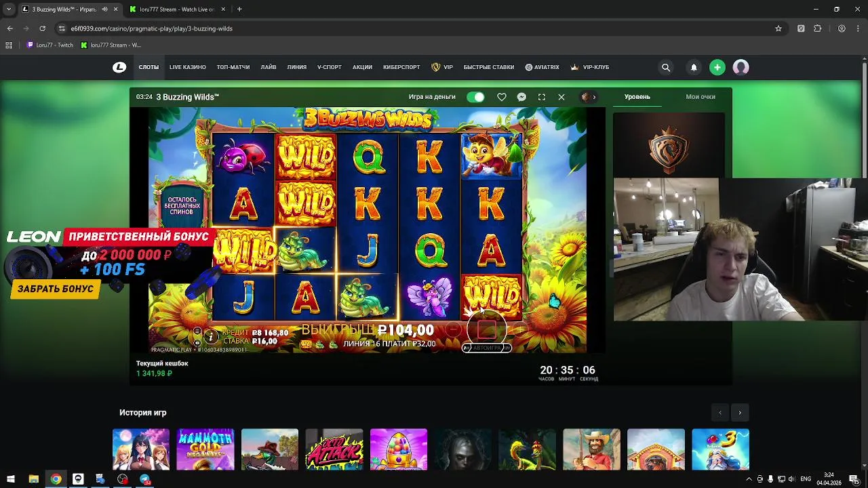868x488 pixels.
Task: Enter fullscreen mode for the game
Action: [541, 97]
